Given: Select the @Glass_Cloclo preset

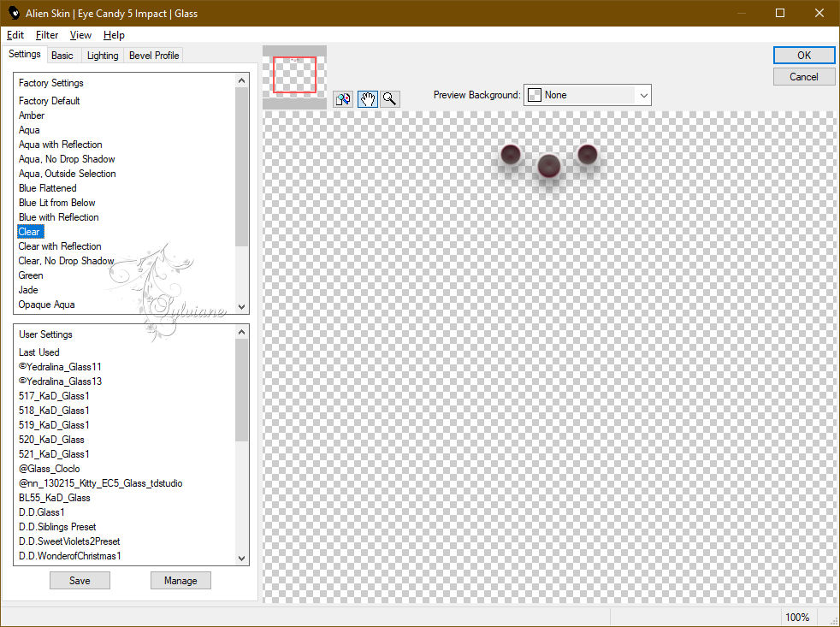Looking at the screenshot, I should click(x=50, y=469).
